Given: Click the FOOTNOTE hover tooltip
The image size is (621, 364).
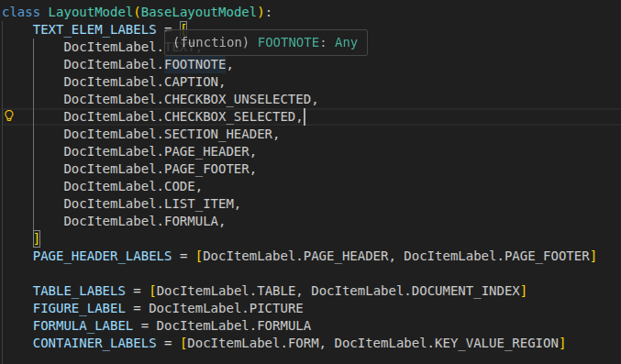Looking at the screenshot, I should tap(266, 42).
